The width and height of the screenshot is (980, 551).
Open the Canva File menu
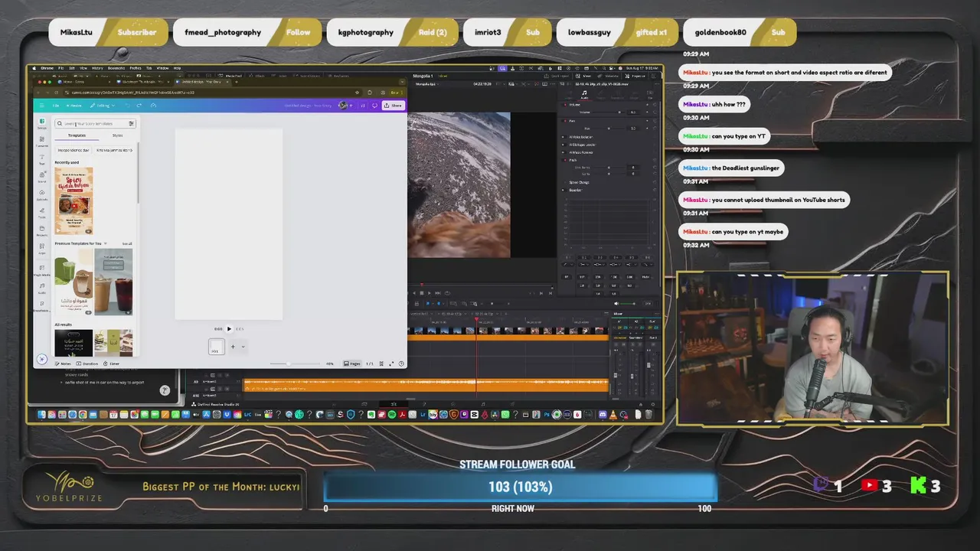pos(56,106)
